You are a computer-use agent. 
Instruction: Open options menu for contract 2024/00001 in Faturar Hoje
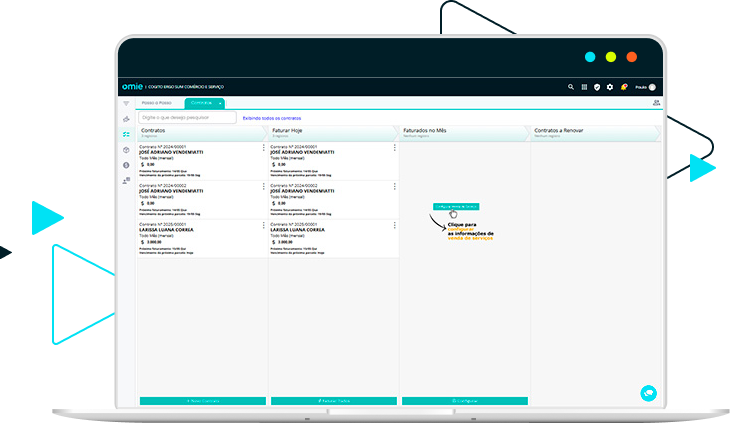(x=394, y=148)
